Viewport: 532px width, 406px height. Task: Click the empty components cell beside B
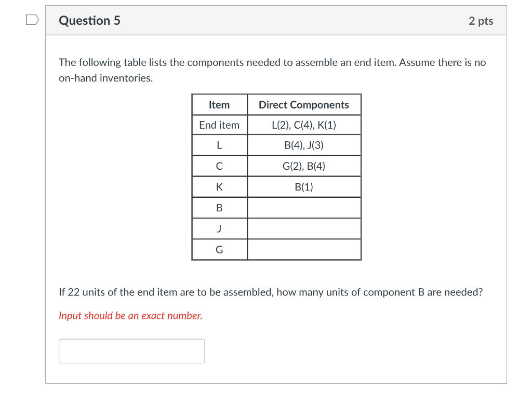304,207
